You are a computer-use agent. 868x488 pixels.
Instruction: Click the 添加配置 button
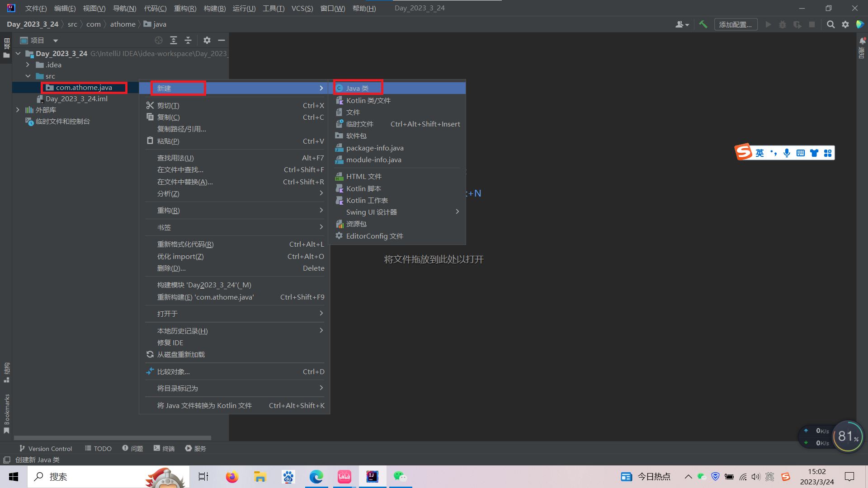[735, 24]
